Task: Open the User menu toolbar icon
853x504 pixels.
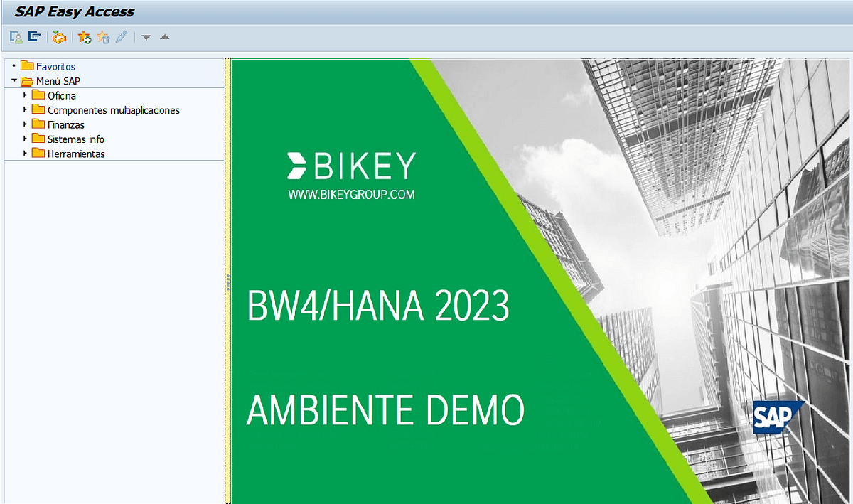Action: click(16, 37)
